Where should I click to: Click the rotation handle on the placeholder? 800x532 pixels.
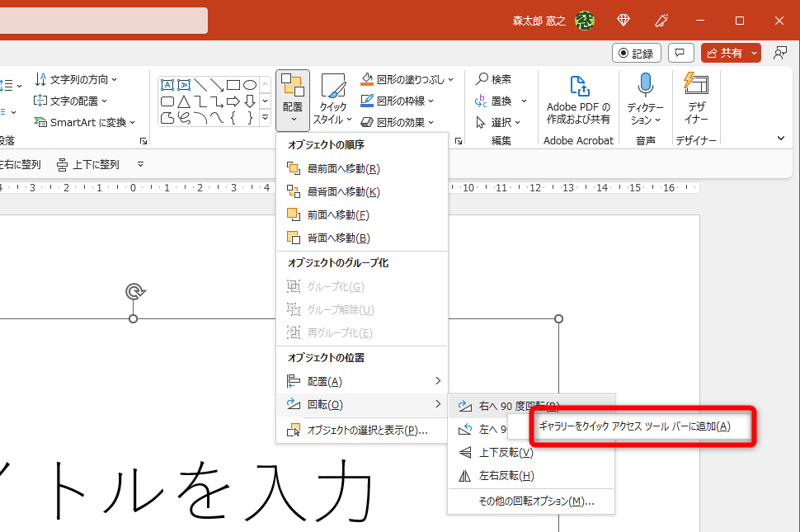135,291
